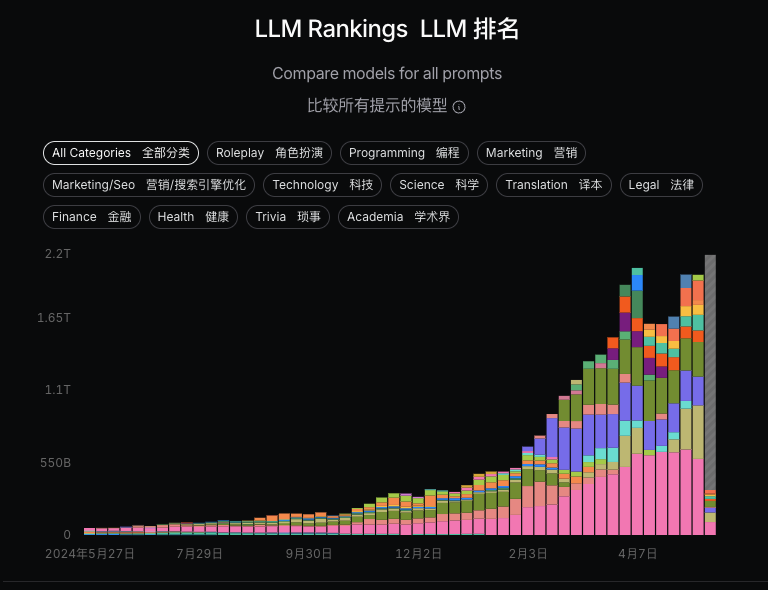Screen dimensions: 768x590
Task: Show rankings for Trivia
Action: coord(287,217)
